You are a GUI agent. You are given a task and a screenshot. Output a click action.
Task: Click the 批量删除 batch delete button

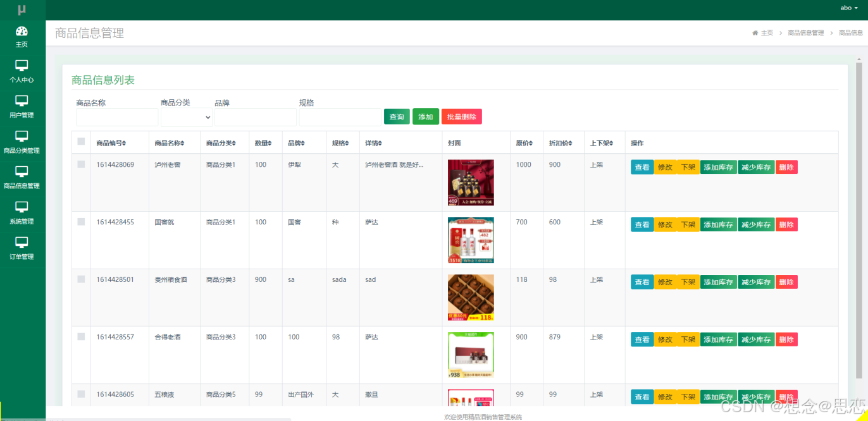(x=462, y=117)
